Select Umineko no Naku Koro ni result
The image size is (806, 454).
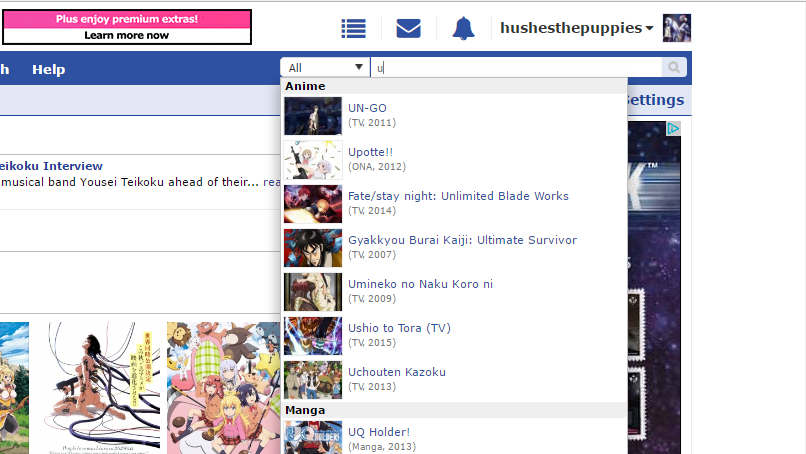click(x=420, y=284)
